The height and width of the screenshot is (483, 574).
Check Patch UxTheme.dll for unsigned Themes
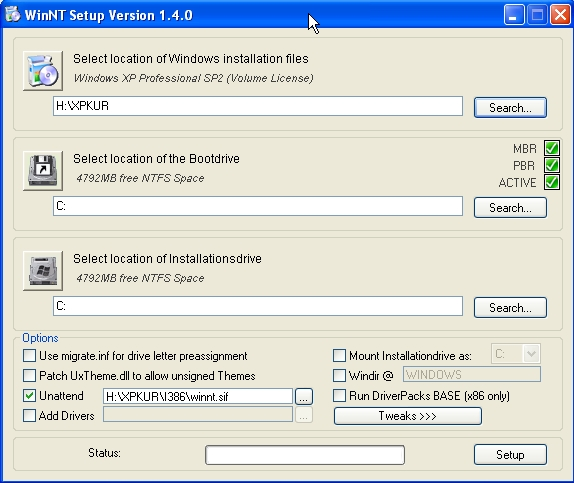pyautogui.click(x=29, y=375)
